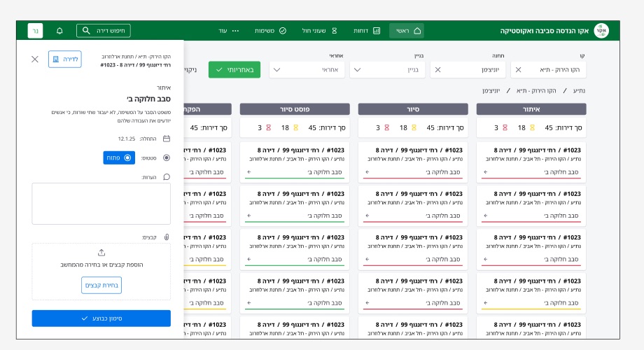Click the company name אקו הנדסה סביבה ואקוסטיקה
This screenshot has height=350, width=644.
click(545, 31)
